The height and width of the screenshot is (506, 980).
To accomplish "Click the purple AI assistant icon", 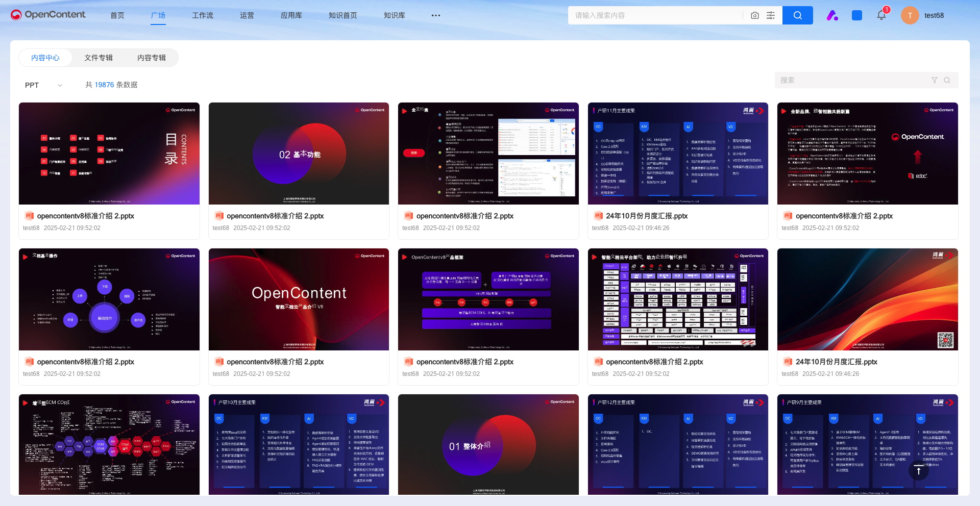I will (x=832, y=15).
